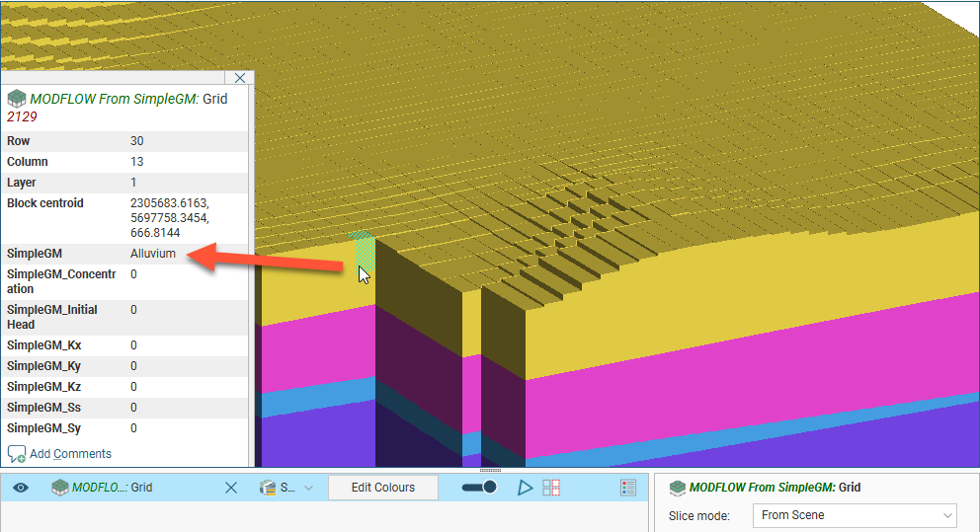Open the Slice mode dropdown
This screenshot has height=532, width=980.
[854, 515]
